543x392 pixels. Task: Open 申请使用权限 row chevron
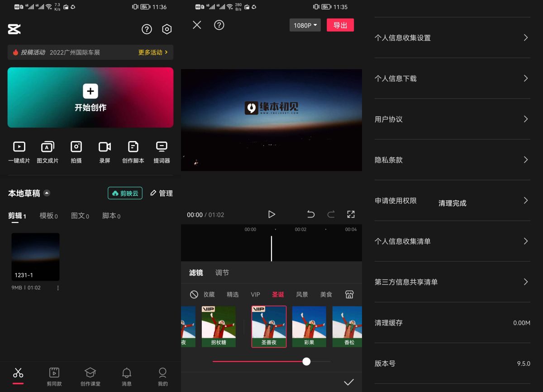tap(525, 200)
